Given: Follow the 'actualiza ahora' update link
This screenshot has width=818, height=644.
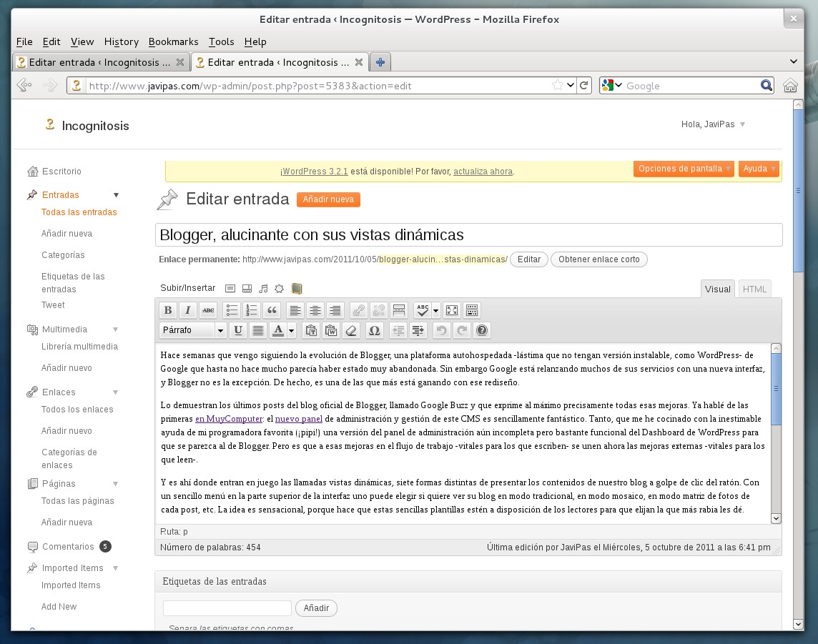Looking at the screenshot, I should click(x=483, y=172).
